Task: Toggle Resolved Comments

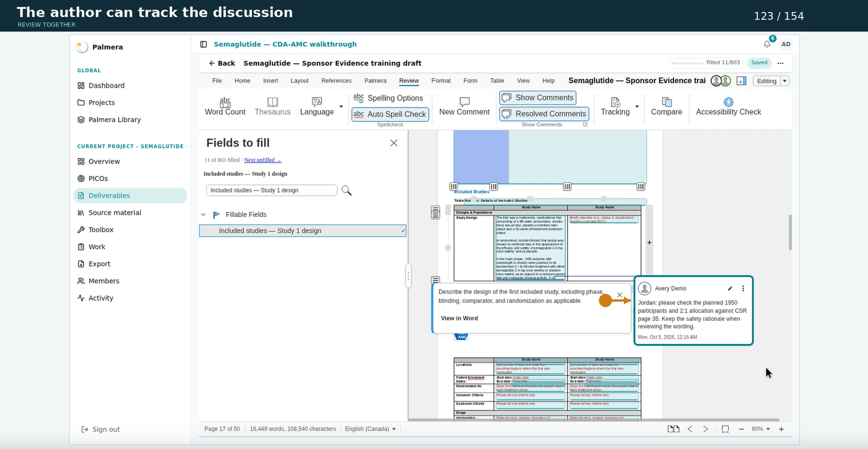Action: tap(544, 114)
